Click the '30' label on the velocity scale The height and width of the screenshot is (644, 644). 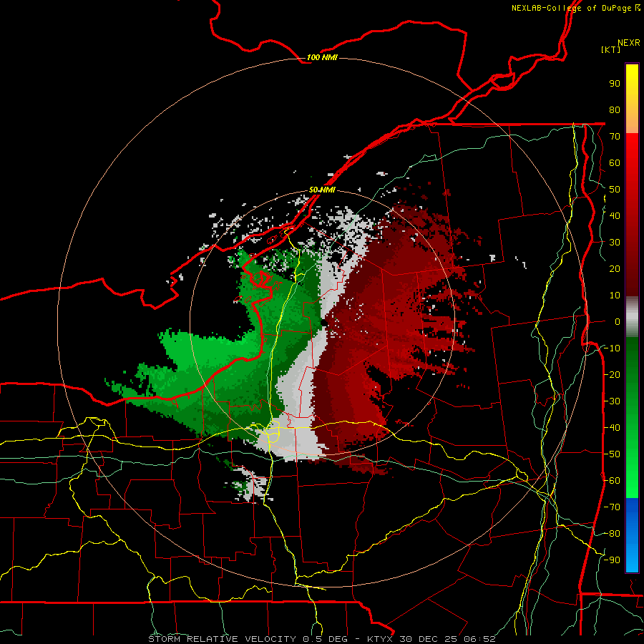[x=615, y=243]
